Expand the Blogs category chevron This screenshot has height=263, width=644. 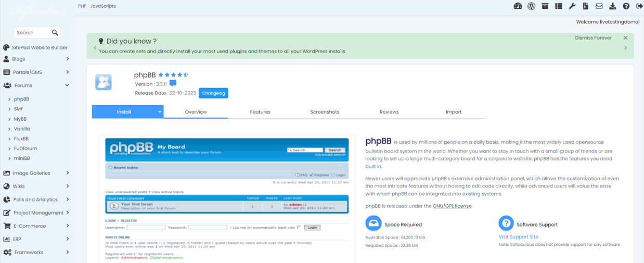(x=67, y=59)
